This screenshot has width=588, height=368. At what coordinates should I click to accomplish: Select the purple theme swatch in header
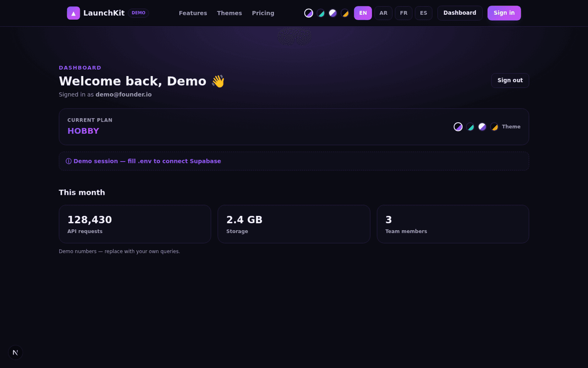pos(309,13)
